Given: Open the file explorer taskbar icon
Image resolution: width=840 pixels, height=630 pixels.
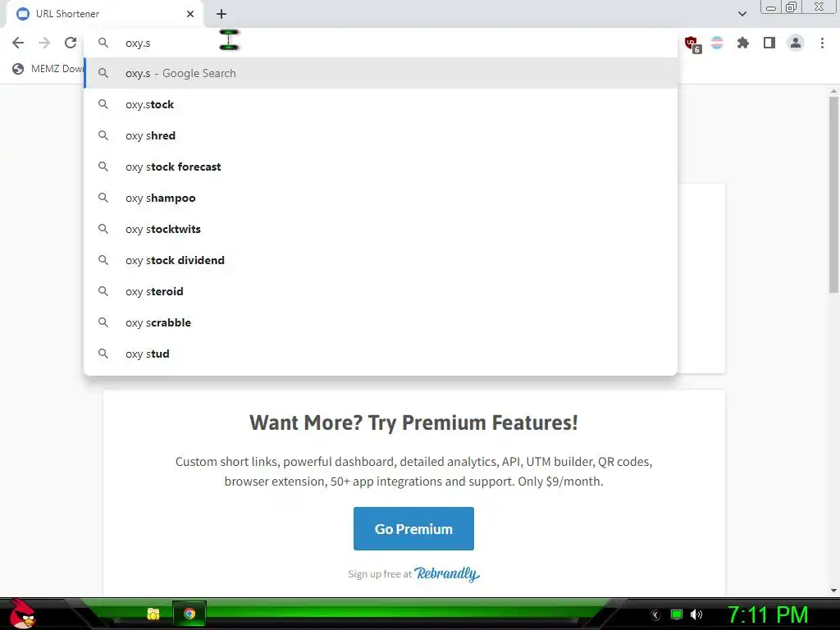Looking at the screenshot, I should 153,614.
